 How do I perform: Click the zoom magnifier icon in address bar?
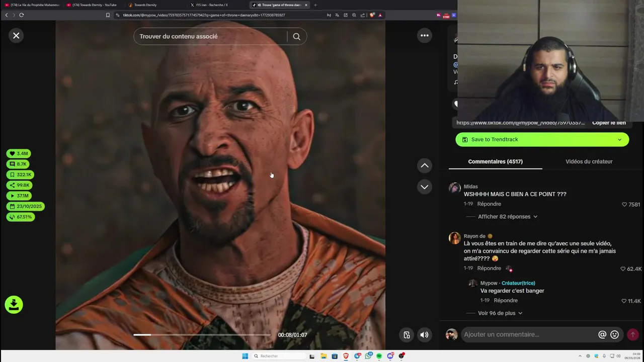click(354, 15)
